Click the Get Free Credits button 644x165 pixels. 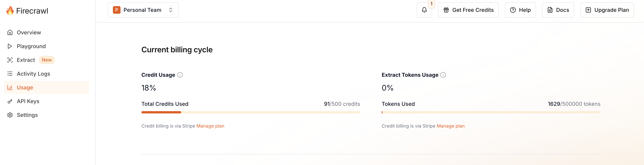coord(468,10)
